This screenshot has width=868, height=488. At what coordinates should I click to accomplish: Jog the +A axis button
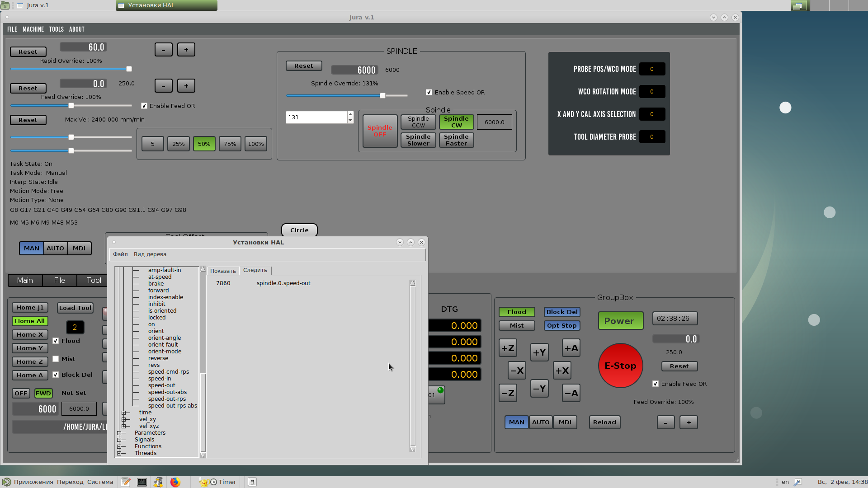(x=571, y=348)
